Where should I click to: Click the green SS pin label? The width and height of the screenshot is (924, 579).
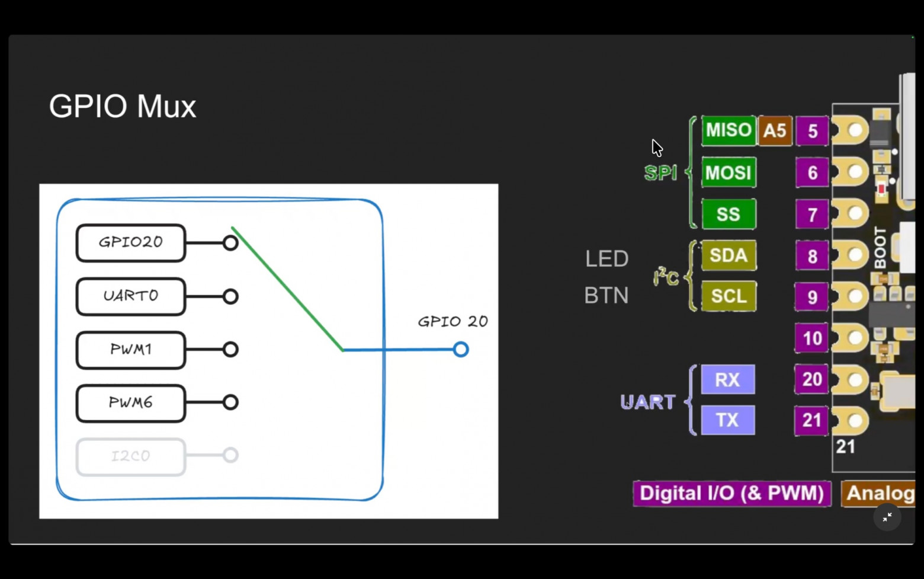pos(729,214)
